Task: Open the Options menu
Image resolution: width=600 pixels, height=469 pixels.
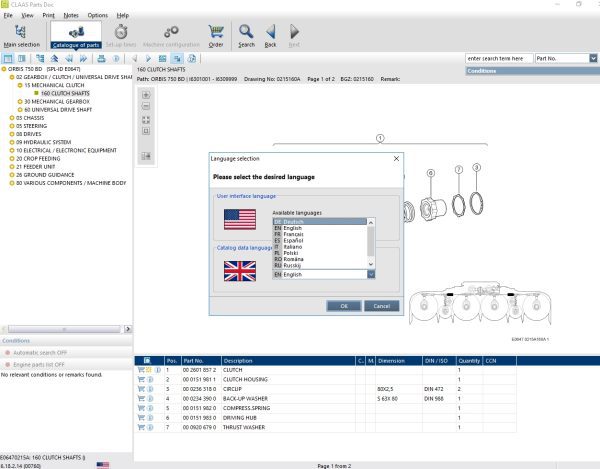Action: point(97,16)
